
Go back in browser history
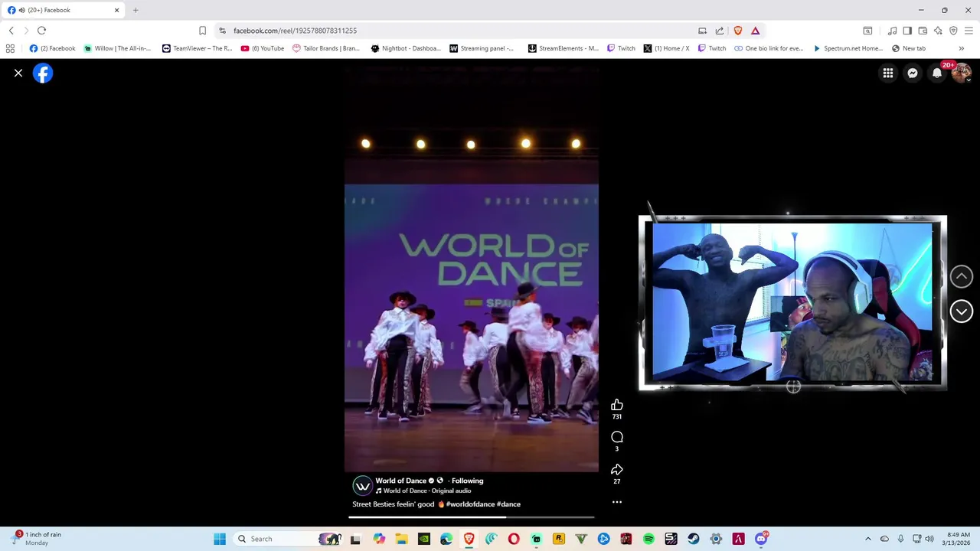click(x=11, y=31)
